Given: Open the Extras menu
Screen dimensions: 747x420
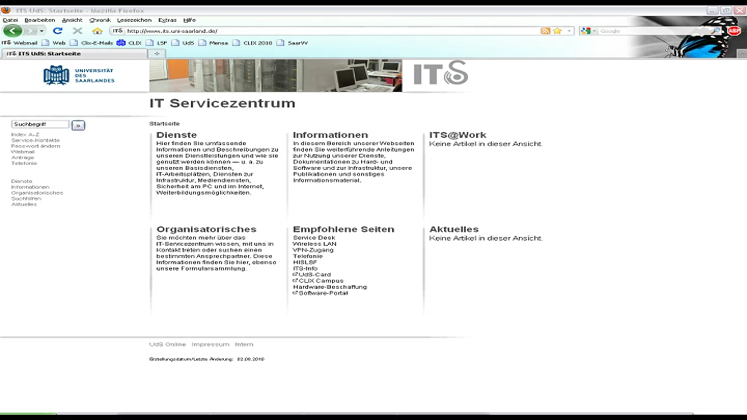Looking at the screenshot, I should [166, 20].
